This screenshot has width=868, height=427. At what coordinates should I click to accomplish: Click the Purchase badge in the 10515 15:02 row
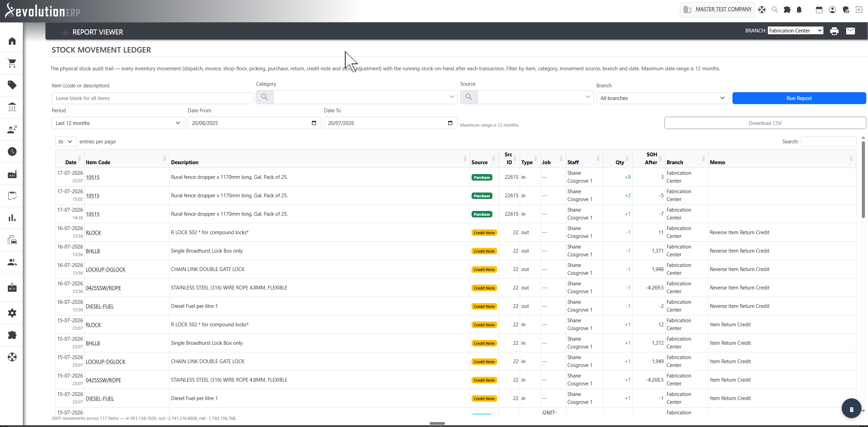pos(482,196)
